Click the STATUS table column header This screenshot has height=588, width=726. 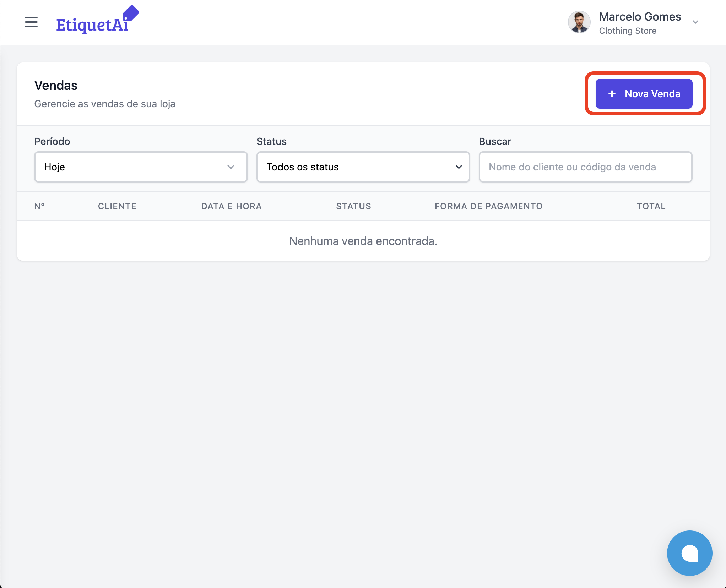[354, 206]
